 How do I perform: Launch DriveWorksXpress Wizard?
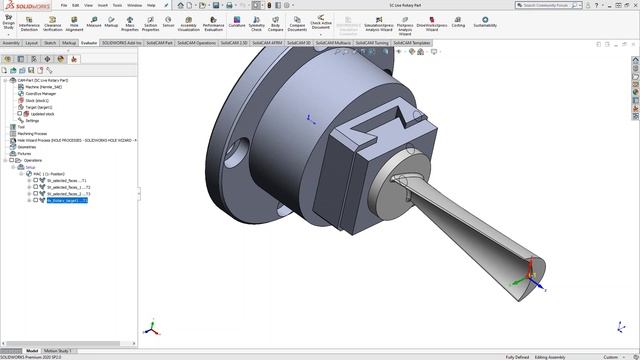coord(432,24)
